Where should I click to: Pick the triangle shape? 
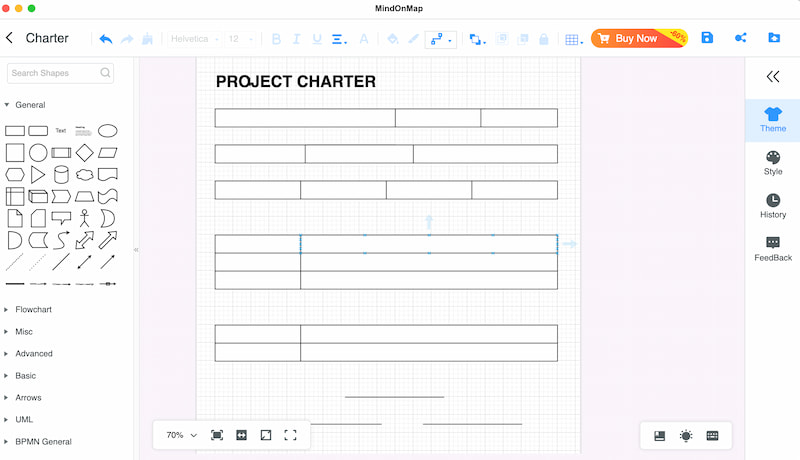(38, 175)
